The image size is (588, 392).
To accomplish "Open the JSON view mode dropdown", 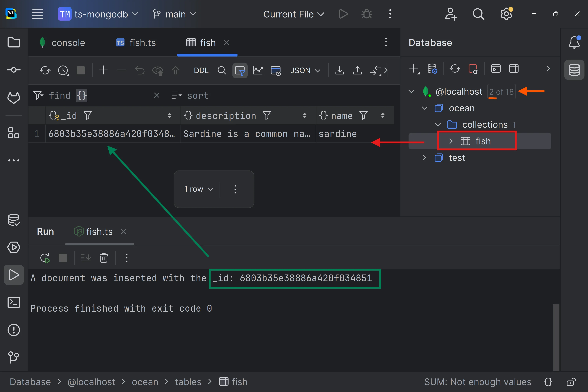I will [x=305, y=70].
